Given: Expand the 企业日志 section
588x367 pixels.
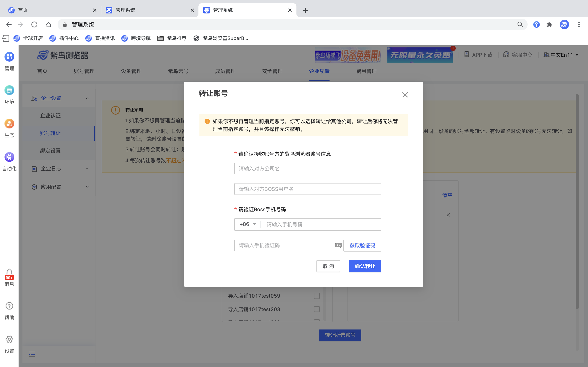Looking at the screenshot, I should pos(51,168).
